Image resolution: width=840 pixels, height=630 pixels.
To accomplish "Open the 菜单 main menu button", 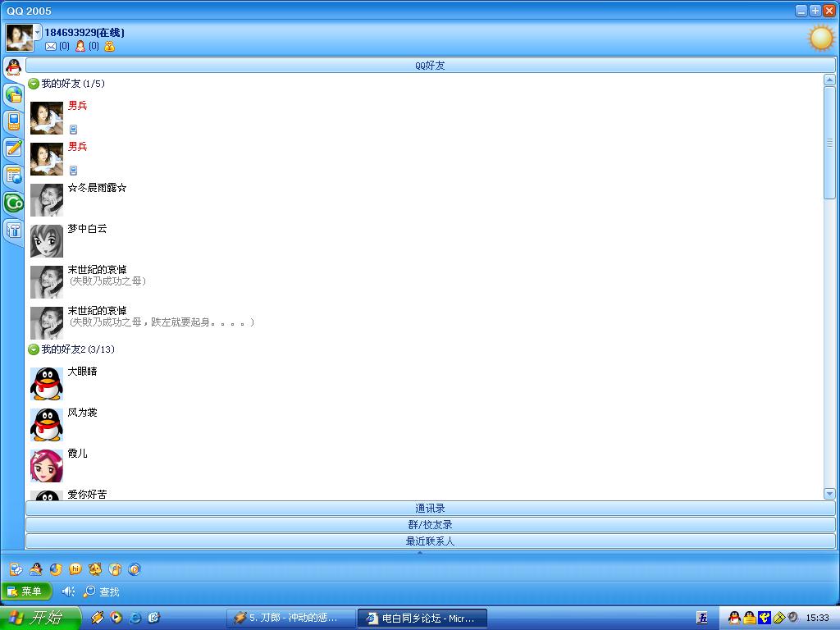I will click(26, 591).
